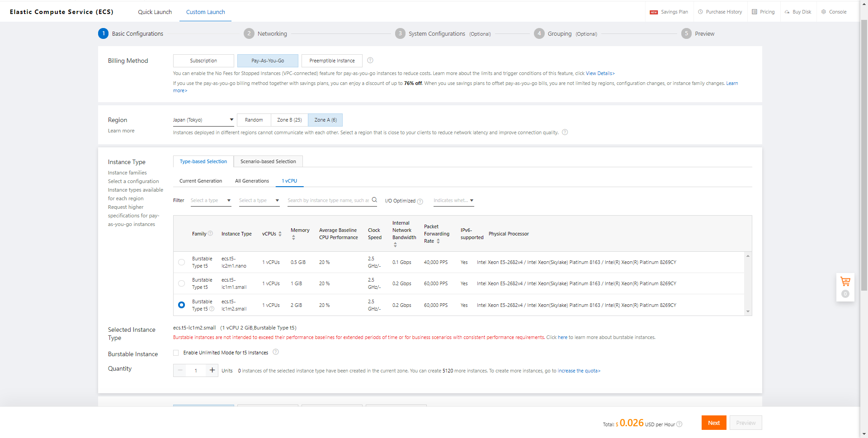Click the Buy Disk link

(798, 12)
